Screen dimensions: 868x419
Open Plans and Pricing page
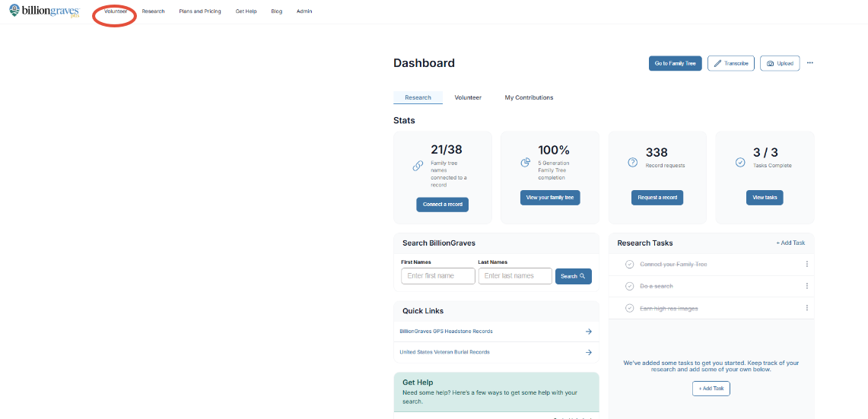pos(200,11)
